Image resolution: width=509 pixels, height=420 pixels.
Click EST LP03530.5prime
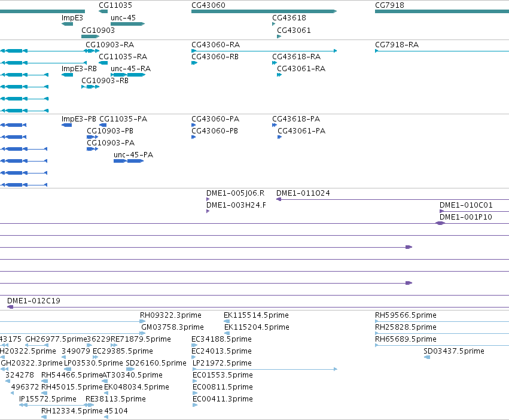(x=93, y=364)
